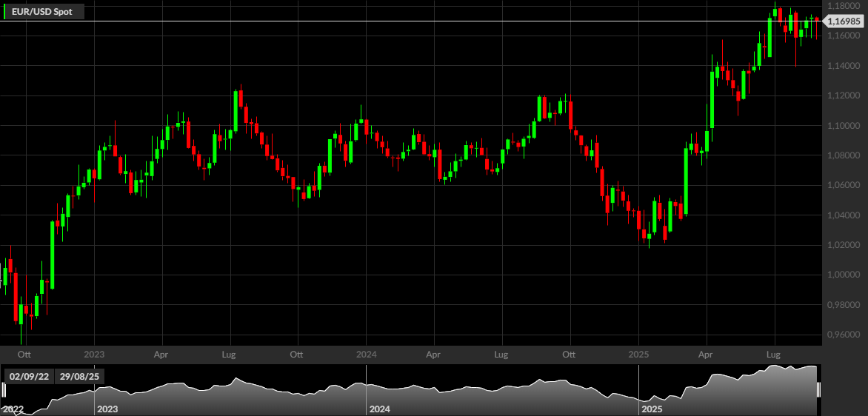This screenshot has height=416, width=868.
Task: Click the 1,08000 price axis label
Action: (844, 155)
